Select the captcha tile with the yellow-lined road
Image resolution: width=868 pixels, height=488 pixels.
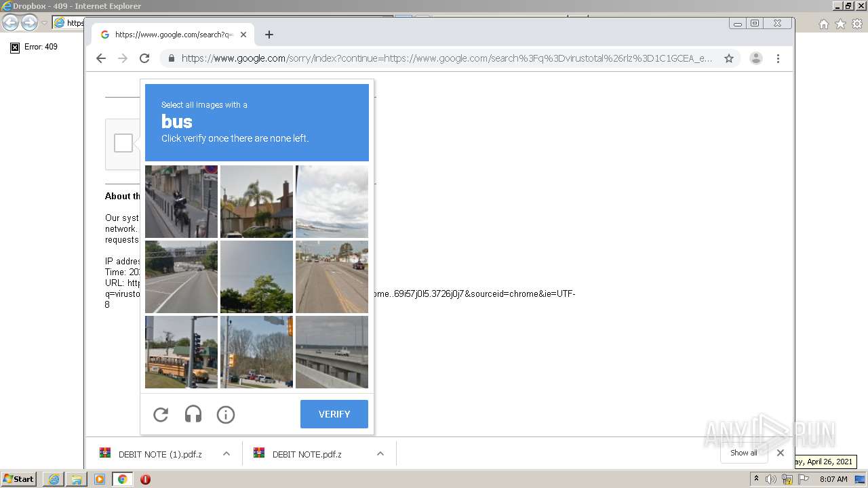(x=332, y=277)
